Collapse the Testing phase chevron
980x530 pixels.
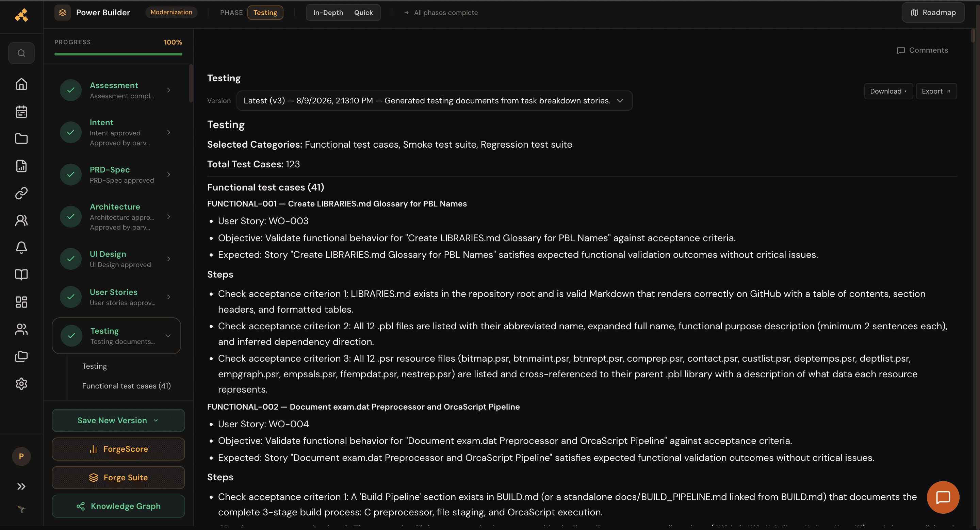(168, 336)
